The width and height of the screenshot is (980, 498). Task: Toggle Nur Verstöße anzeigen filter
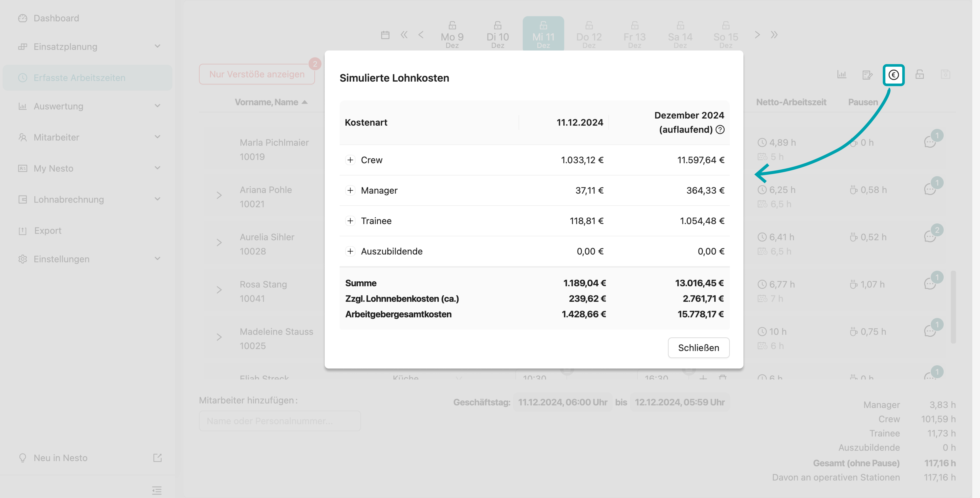point(257,74)
